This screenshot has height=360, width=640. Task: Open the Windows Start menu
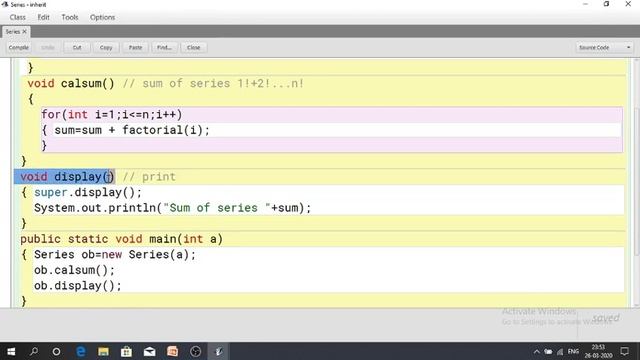[x=11, y=351]
